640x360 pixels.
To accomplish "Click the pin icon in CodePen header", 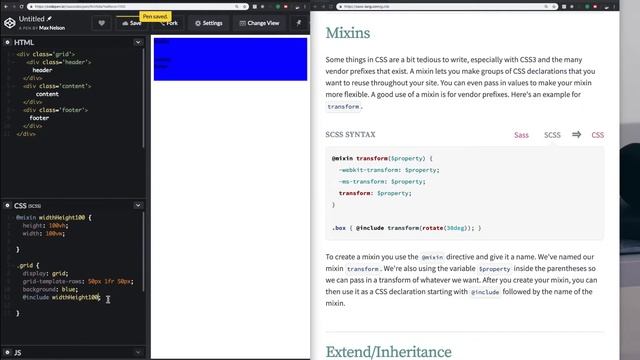I will [x=299, y=23].
